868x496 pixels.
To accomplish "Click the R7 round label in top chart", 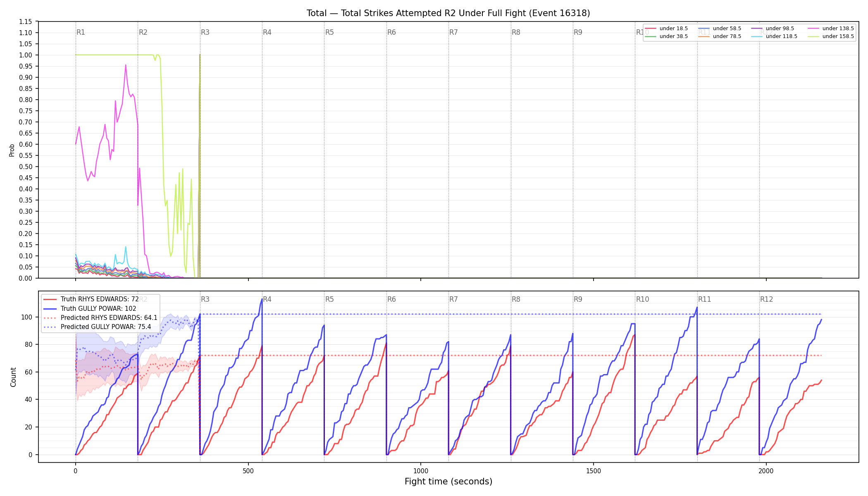I will tap(453, 32).
